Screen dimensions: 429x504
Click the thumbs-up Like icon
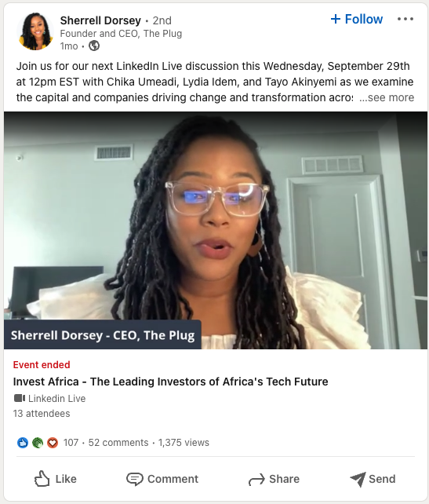pos(42,479)
